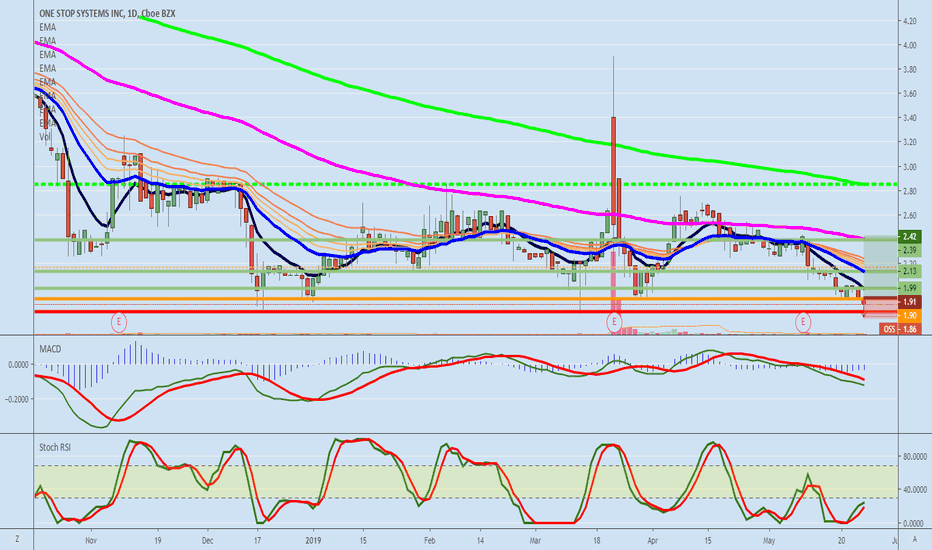Toggle the A auto-scale button at bottom-right

click(x=915, y=539)
